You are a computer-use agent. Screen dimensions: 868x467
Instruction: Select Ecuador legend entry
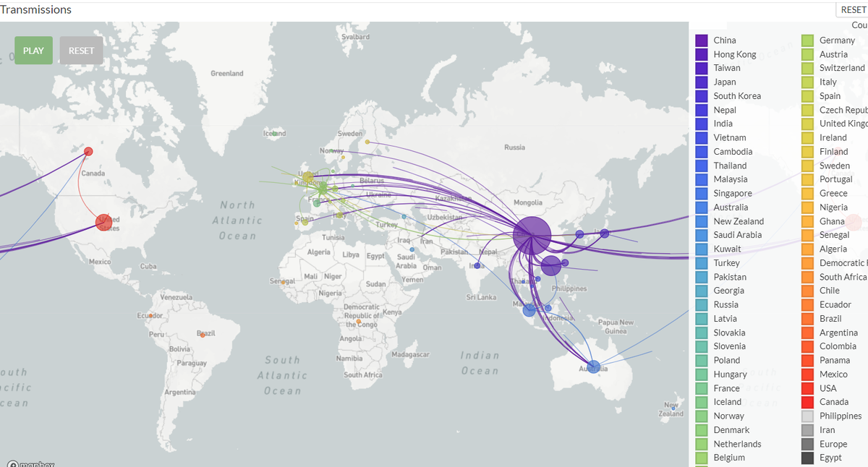[835, 304]
